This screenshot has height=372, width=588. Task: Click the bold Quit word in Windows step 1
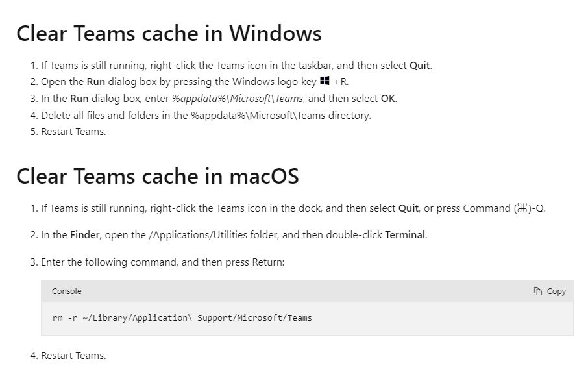420,66
